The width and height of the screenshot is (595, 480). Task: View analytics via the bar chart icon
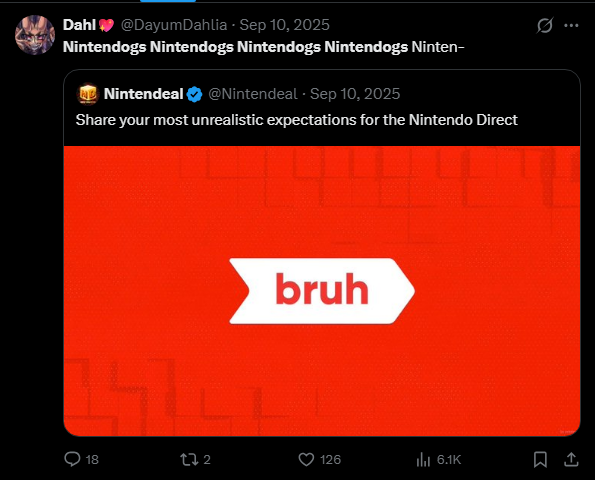click(423, 460)
